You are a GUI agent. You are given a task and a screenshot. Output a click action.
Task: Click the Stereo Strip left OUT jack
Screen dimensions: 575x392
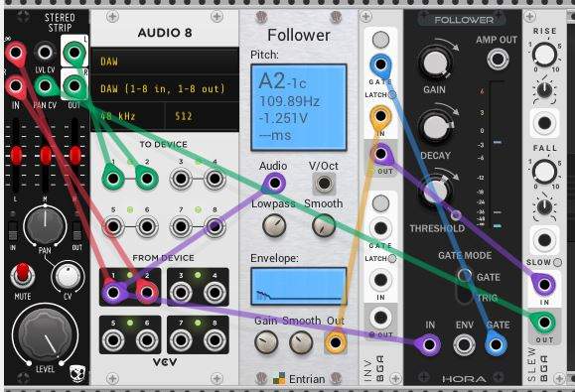(x=74, y=53)
